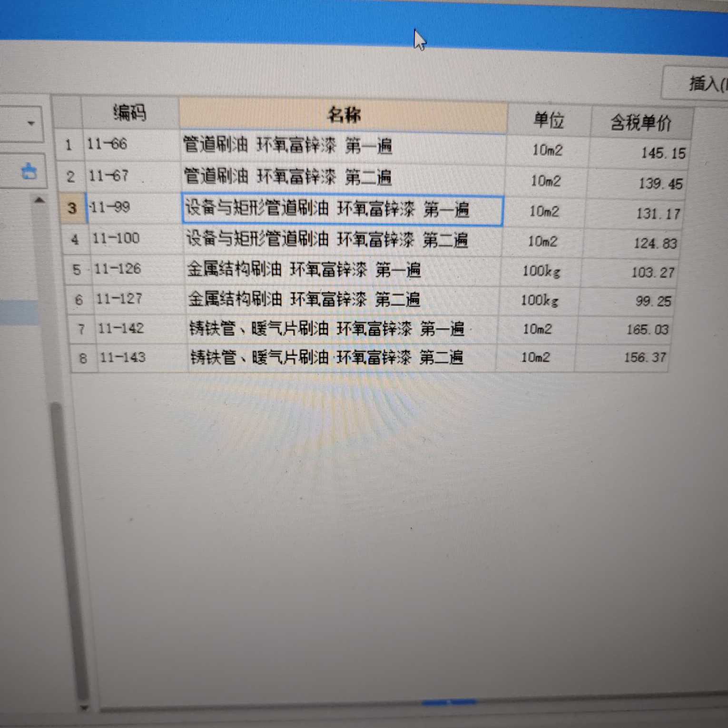Viewport: 728px width, 728px height.
Task: Select code cell 11-126
Action: pyautogui.click(x=139, y=269)
